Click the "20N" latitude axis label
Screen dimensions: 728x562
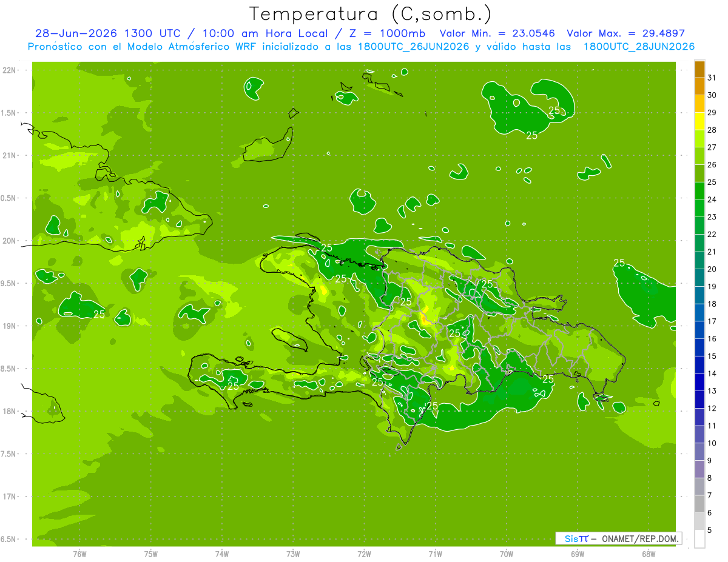[x=9, y=241]
